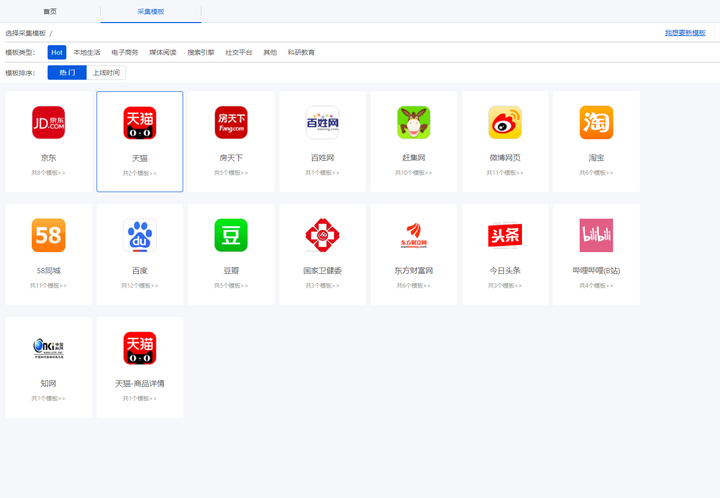Open 淘宝's 共6个模板 link
This screenshot has height=498, width=720.
click(x=596, y=173)
